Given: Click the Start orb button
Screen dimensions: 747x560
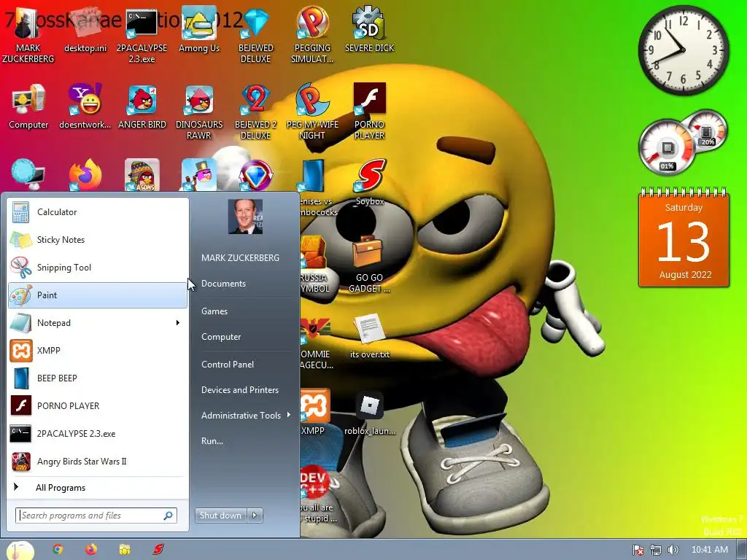Looking at the screenshot, I should [20, 551].
